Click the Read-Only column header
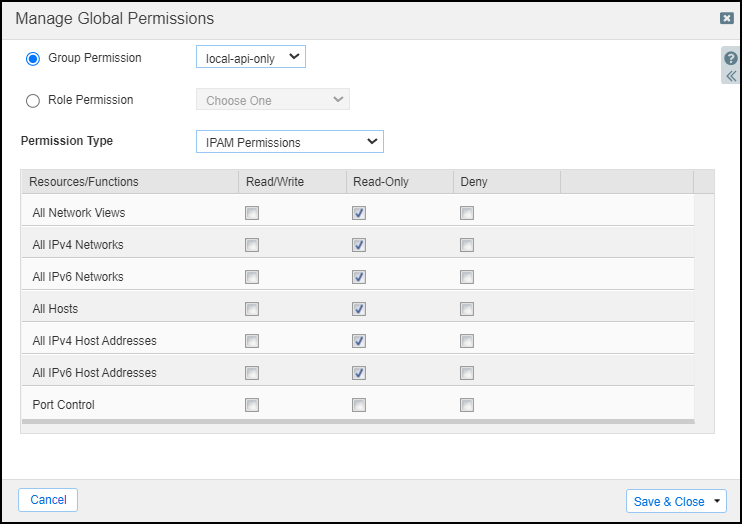Viewport: 742px width, 524px height. tap(381, 182)
